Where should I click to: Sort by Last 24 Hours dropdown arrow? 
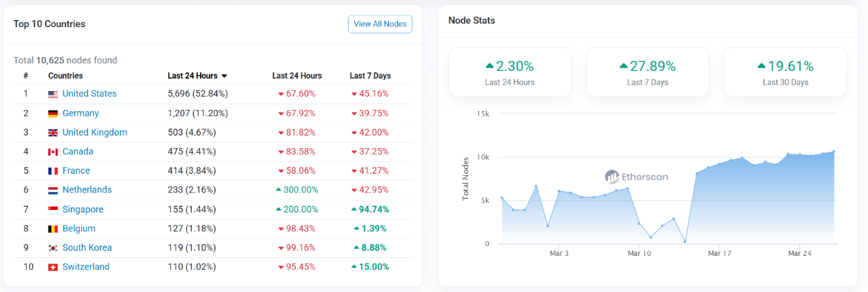pyautogui.click(x=224, y=76)
